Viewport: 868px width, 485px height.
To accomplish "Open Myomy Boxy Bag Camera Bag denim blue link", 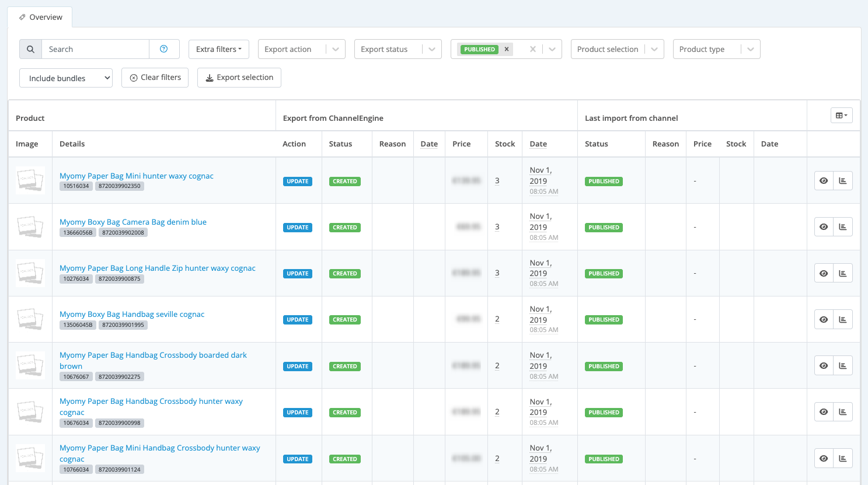I will (133, 222).
